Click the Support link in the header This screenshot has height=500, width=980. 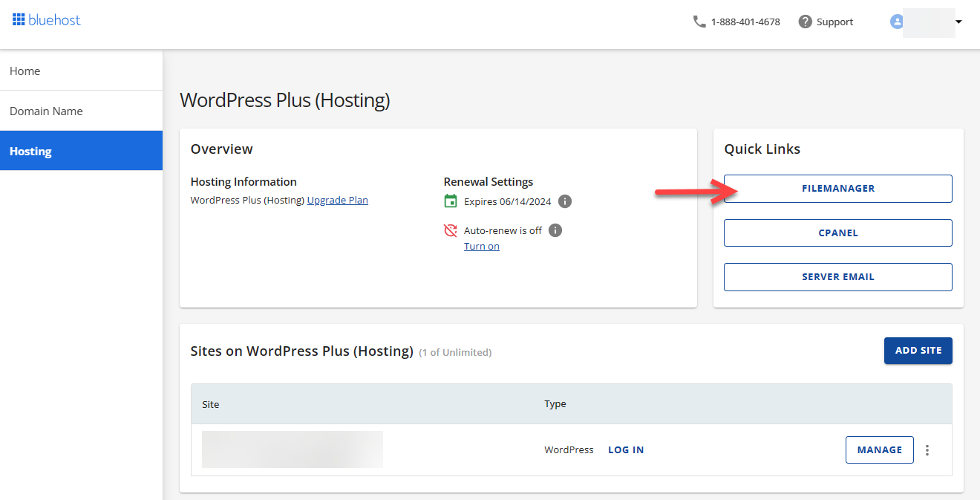pos(834,22)
